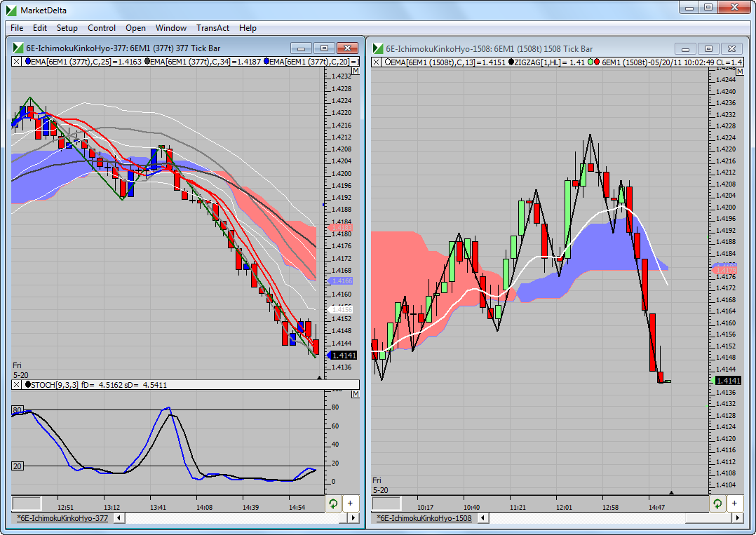Click the M button on the 1508 price scale

click(740, 72)
